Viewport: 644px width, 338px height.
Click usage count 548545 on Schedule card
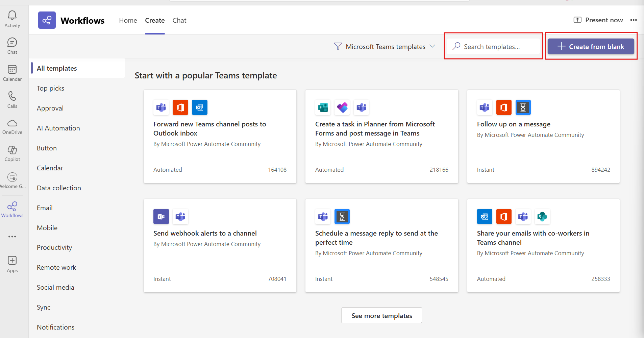pos(439,279)
